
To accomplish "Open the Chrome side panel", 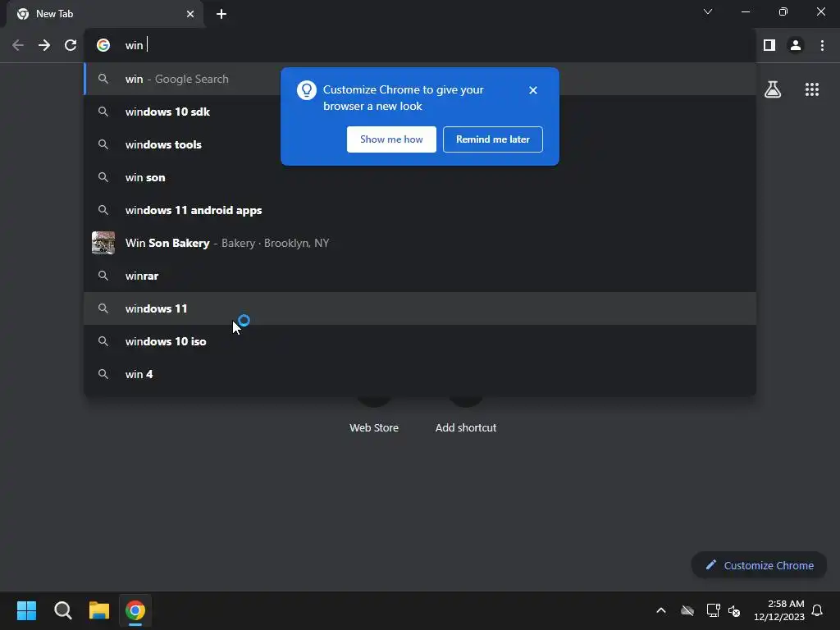I will coord(769,46).
